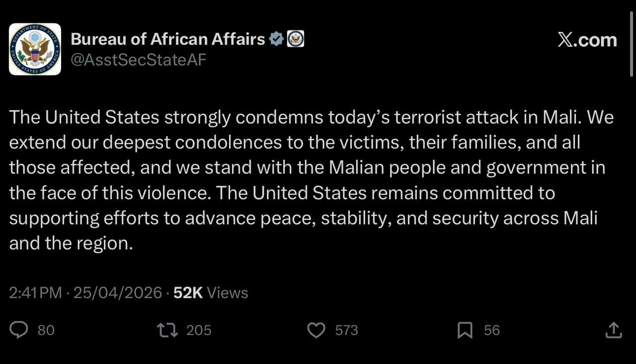Bookmark this post with the bookmark icon

pos(465,330)
